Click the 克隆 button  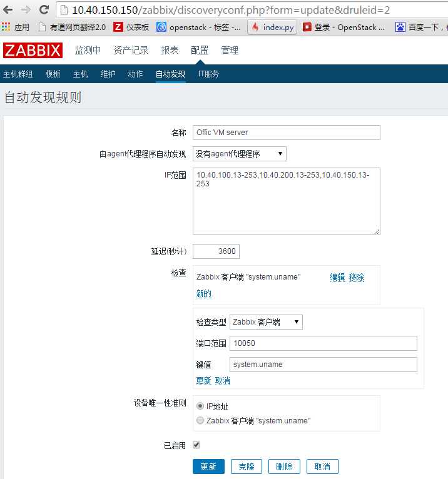point(247,466)
